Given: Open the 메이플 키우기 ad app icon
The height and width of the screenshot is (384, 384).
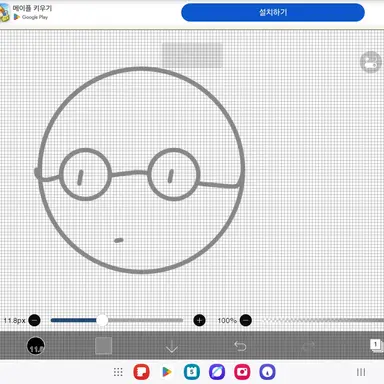Looking at the screenshot, I should (4, 13).
